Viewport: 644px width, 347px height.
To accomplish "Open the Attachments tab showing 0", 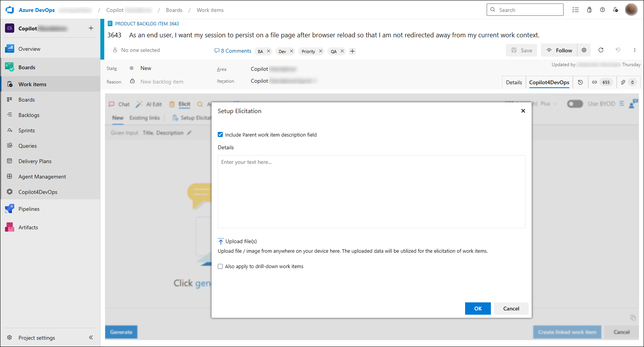I will [x=628, y=82].
